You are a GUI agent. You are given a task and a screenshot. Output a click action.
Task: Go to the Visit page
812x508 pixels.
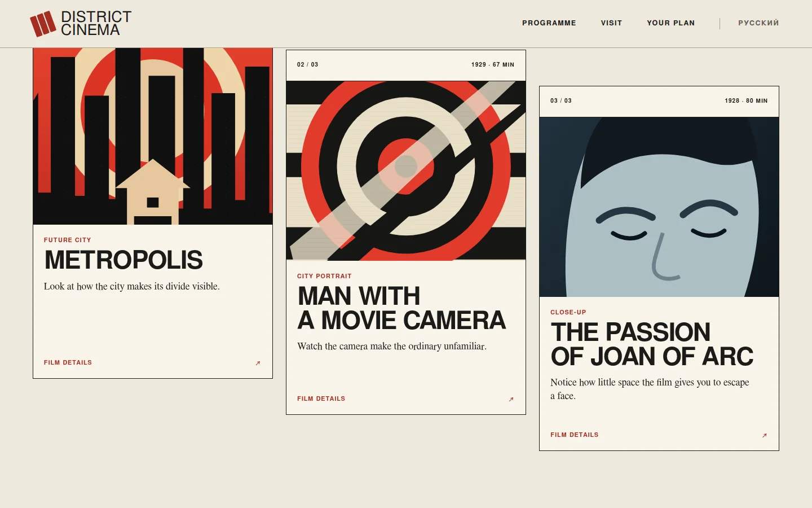(x=611, y=23)
